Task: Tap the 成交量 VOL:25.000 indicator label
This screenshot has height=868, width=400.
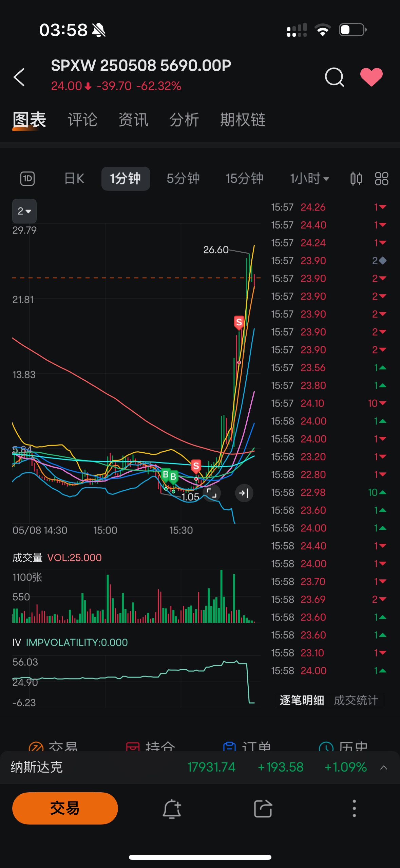Action: coord(57,558)
